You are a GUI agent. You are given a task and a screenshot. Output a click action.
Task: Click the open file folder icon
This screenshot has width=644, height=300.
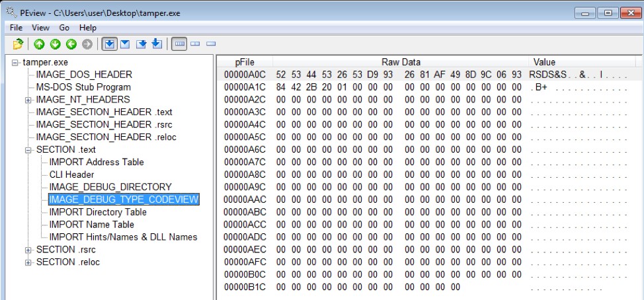19,44
